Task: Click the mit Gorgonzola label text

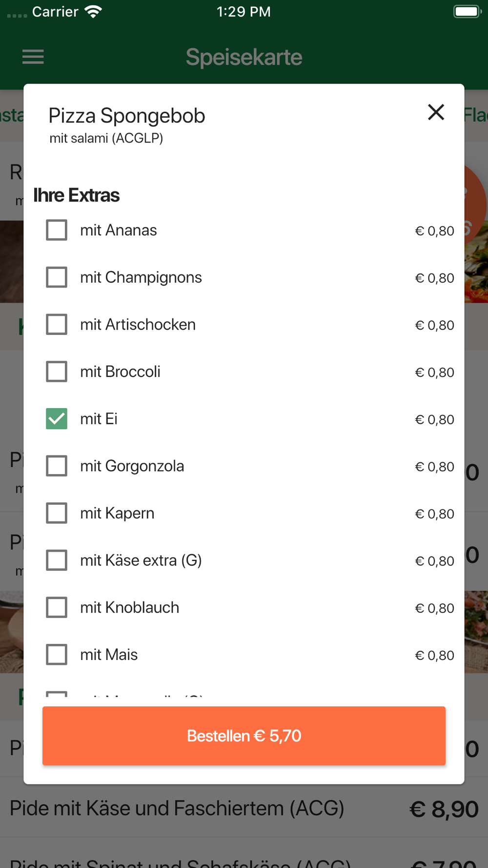Action: tap(132, 466)
